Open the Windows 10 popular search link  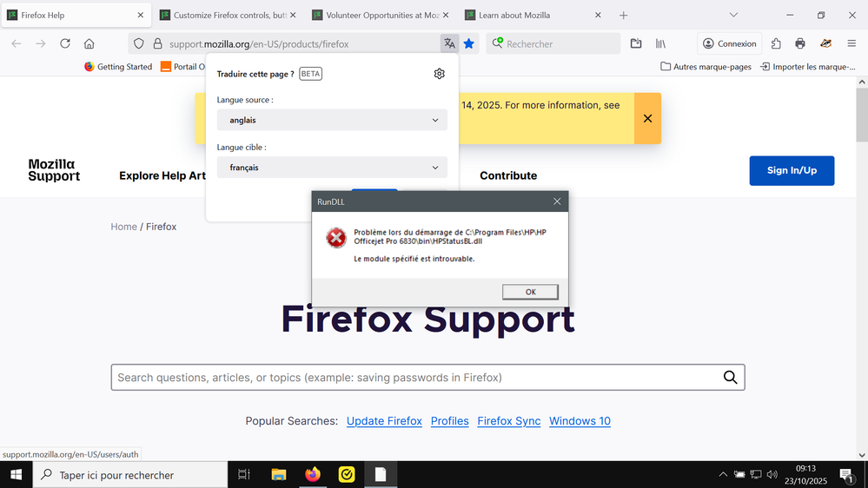580,421
